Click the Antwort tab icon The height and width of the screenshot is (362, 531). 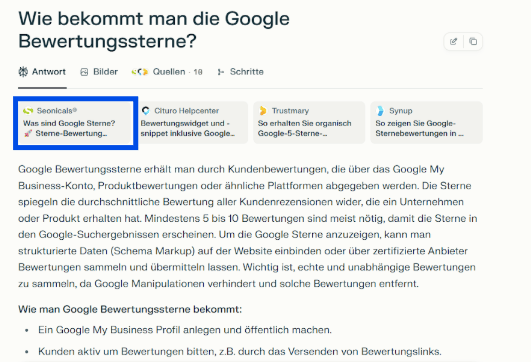pyautogui.click(x=23, y=72)
